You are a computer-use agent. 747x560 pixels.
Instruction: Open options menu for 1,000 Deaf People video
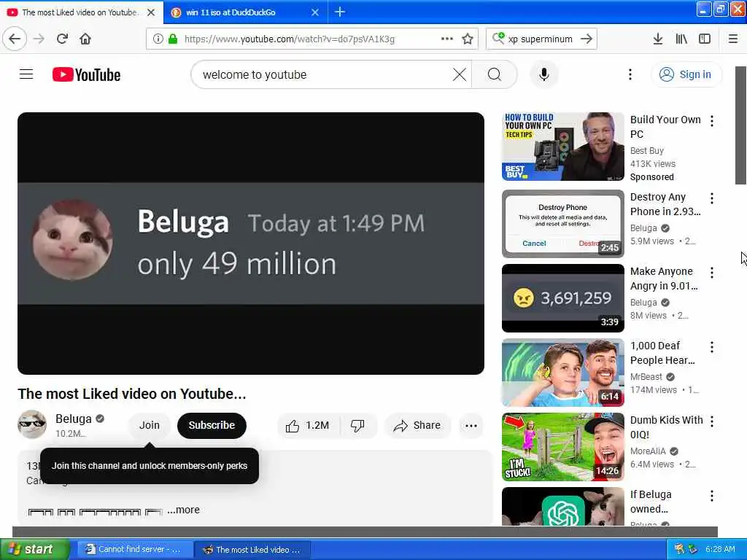point(712,347)
